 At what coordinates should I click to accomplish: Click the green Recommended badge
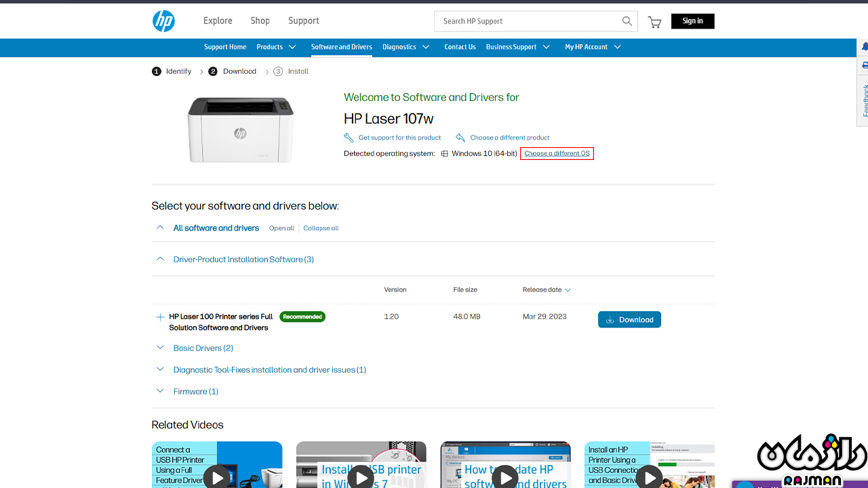pyautogui.click(x=302, y=317)
